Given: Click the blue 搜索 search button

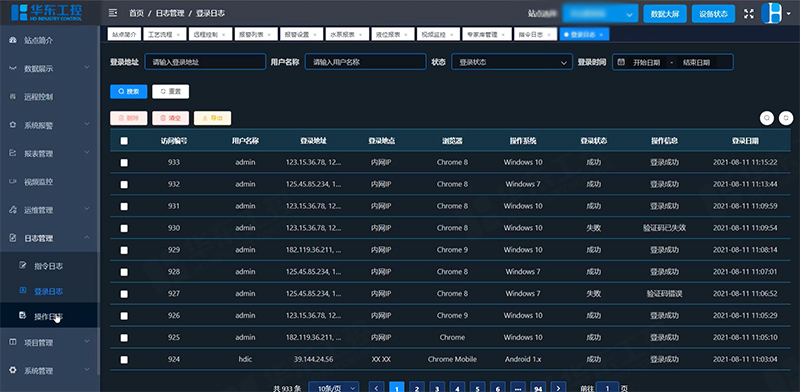Looking at the screenshot, I should pos(129,91).
